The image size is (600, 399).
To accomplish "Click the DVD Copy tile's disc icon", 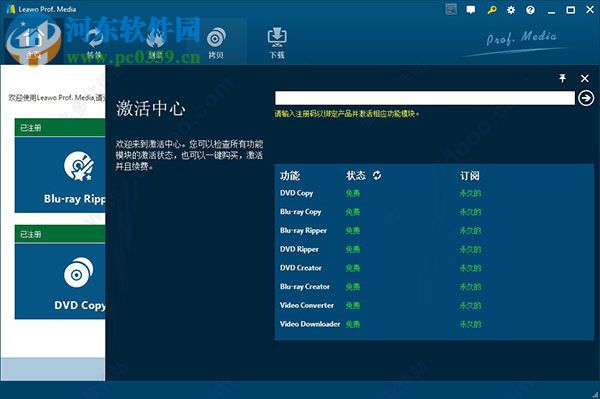I will (78, 272).
